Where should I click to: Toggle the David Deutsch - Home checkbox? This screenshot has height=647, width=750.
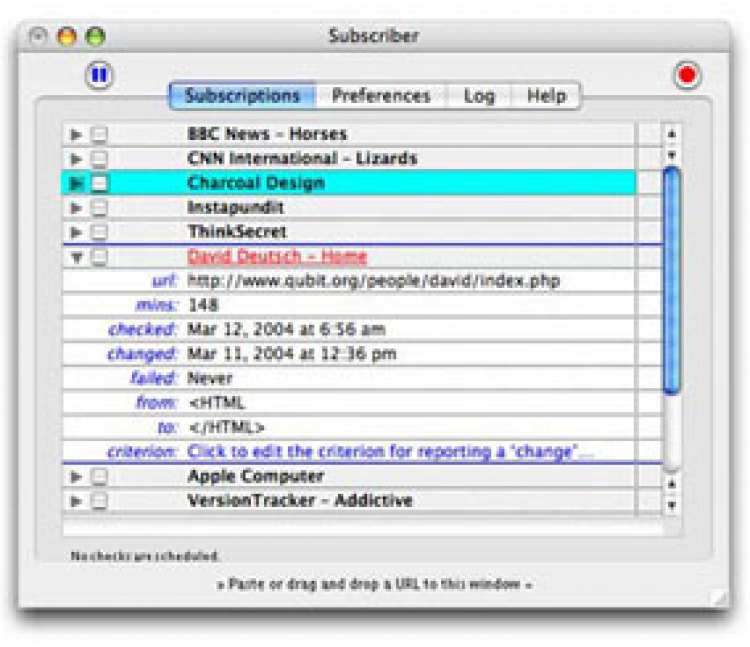point(99,257)
